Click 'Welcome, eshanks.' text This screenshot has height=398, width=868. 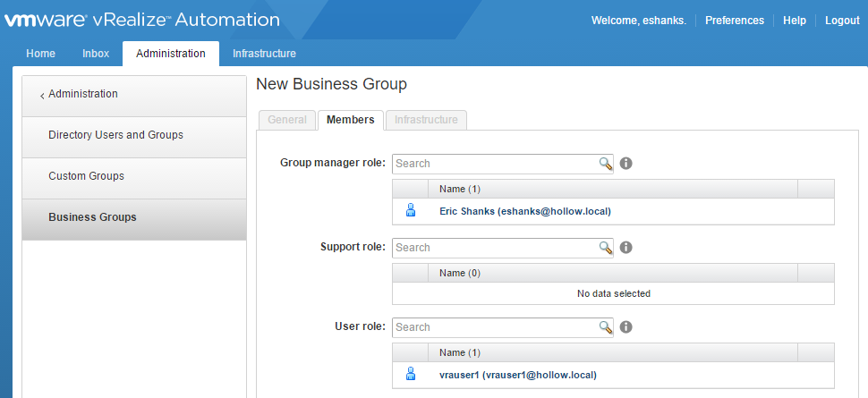tap(639, 21)
